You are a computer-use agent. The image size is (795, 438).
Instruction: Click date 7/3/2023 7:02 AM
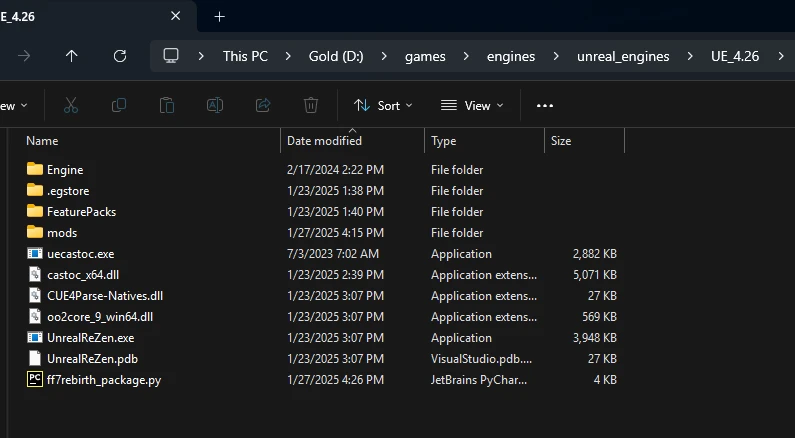pos(333,253)
